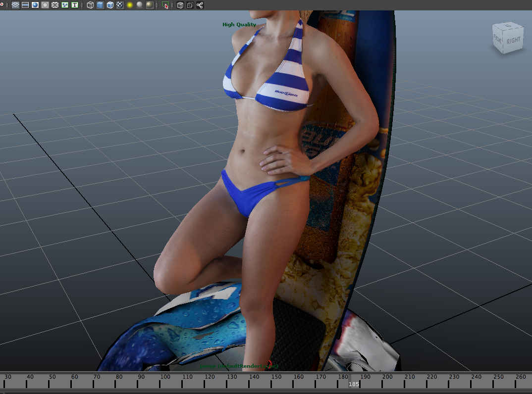Toggle textured checker sphere display
The height and width of the screenshot is (394, 532).
coord(120,5)
